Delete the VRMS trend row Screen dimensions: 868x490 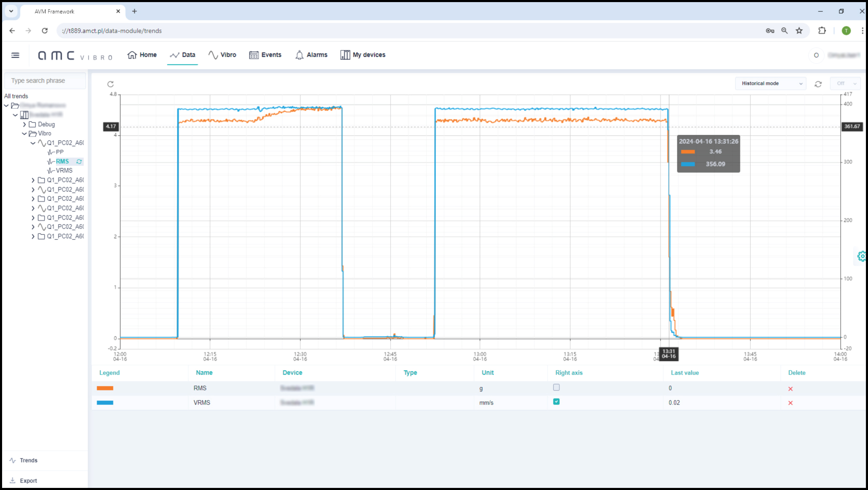pyautogui.click(x=790, y=403)
